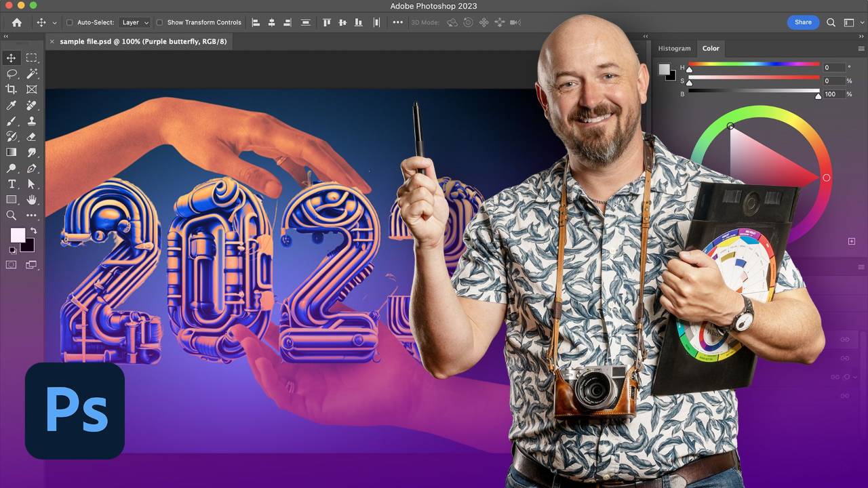Pick the Brush tool
The width and height of the screenshot is (868, 488).
[11, 121]
